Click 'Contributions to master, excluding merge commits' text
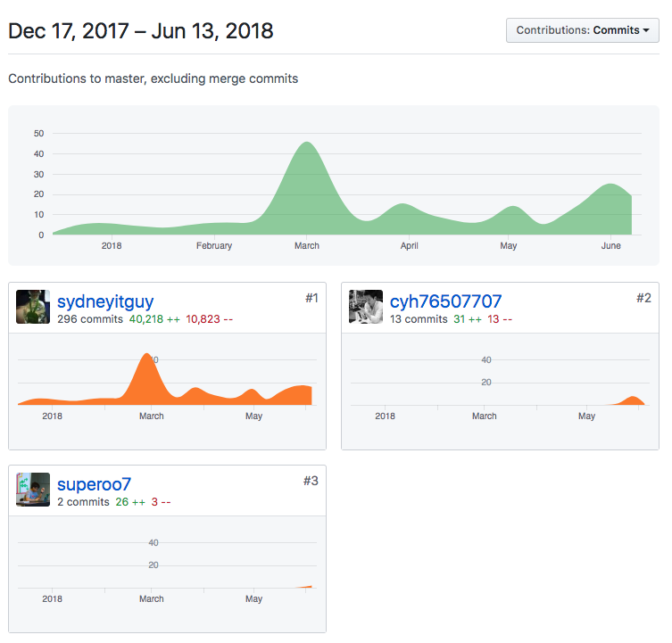 click(153, 78)
